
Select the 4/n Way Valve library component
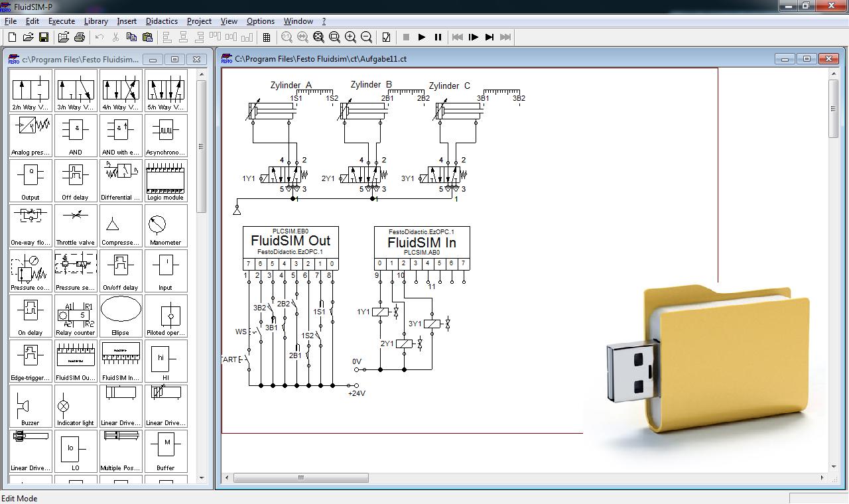[121, 91]
